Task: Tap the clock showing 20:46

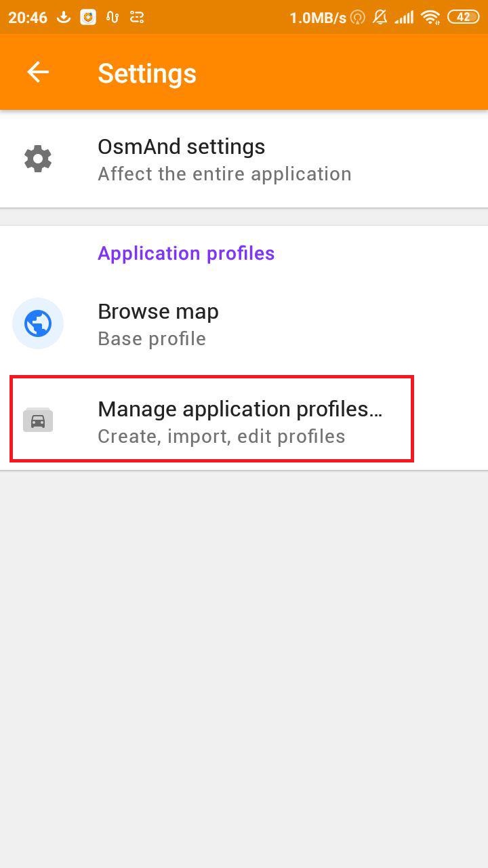Action: point(27,17)
